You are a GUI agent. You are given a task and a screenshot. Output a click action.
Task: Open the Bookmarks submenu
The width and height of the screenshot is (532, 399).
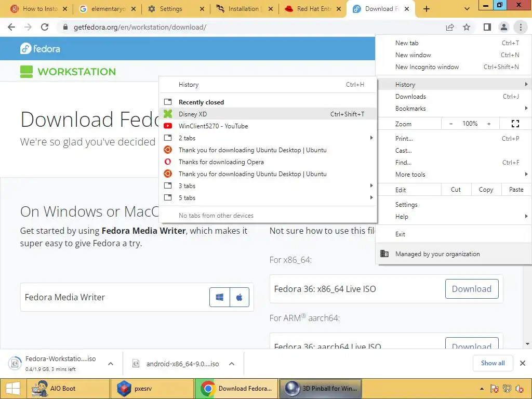pyautogui.click(x=454, y=109)
